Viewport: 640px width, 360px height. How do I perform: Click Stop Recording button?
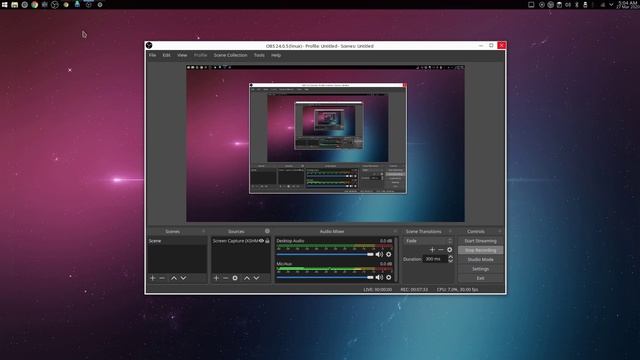pos(480,250)
